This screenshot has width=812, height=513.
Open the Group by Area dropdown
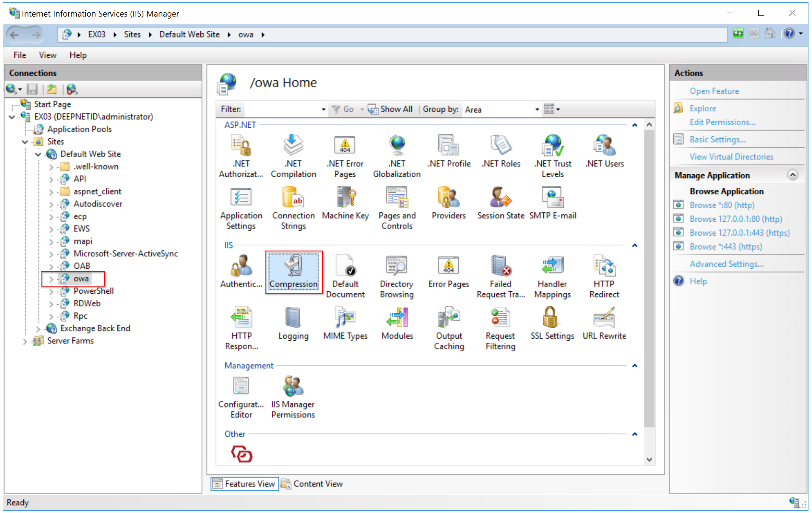pos(537,109)
